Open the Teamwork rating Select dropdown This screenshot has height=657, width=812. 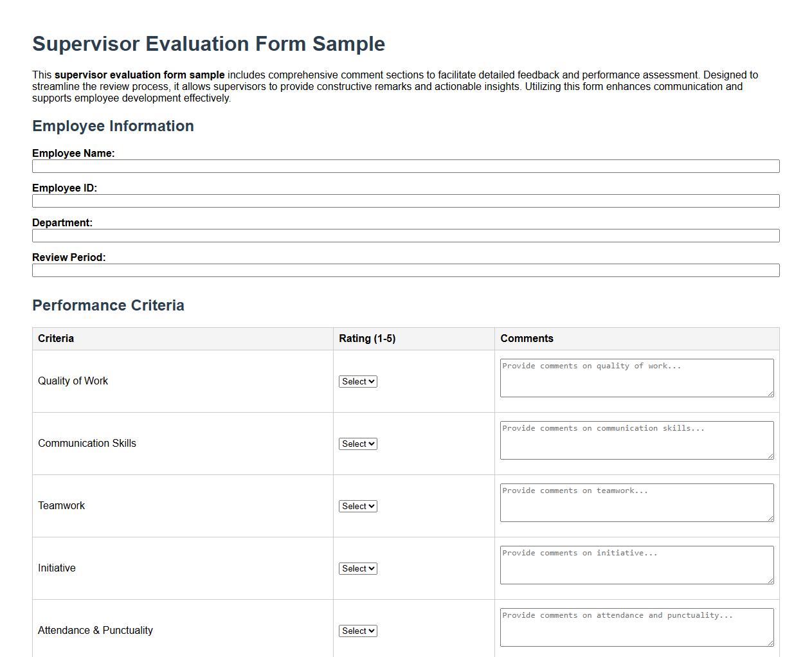[357, 506]
